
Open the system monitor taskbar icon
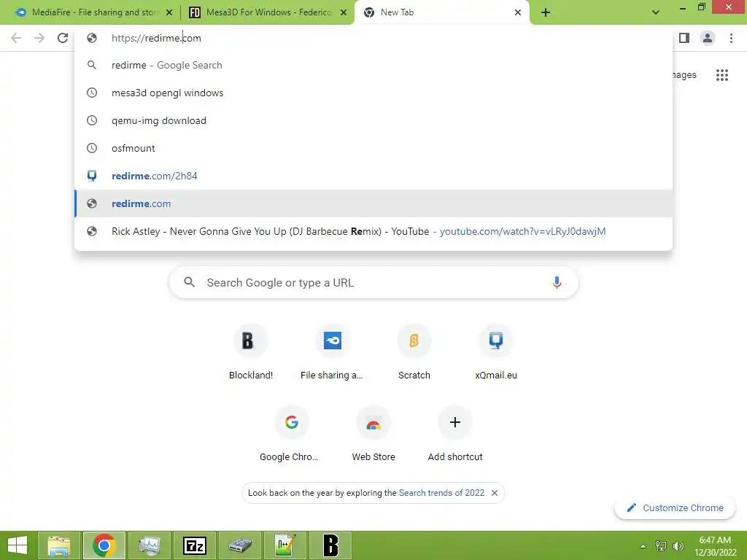pos(150,545)
